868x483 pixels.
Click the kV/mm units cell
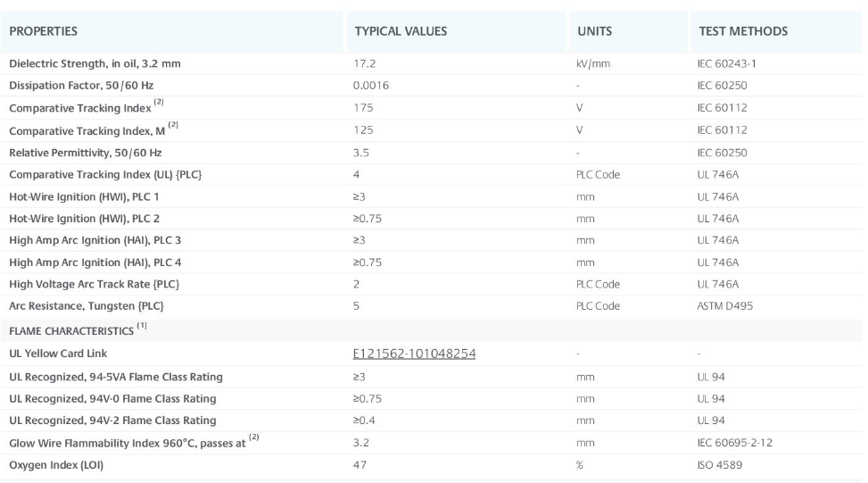[593, 63]
